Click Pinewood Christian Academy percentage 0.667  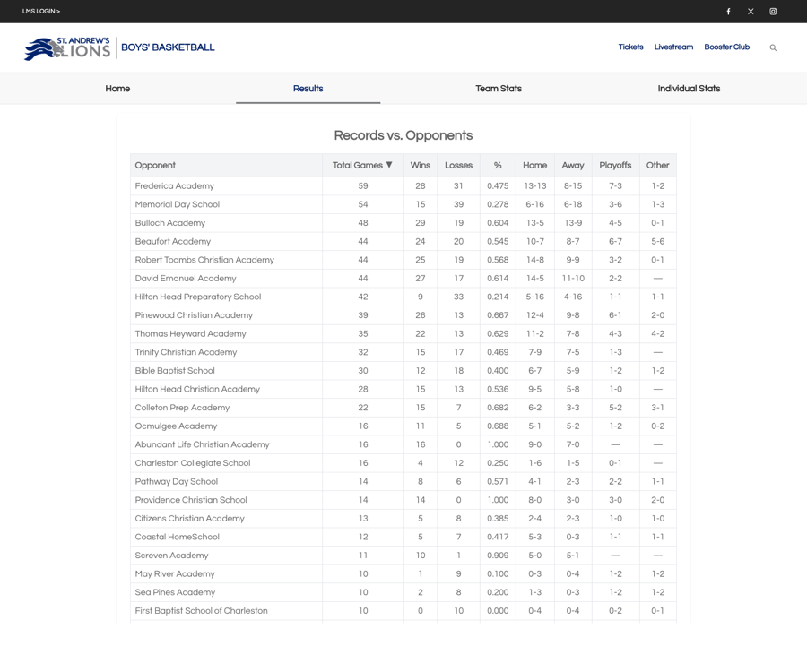pyautogui.click(x=497, y=315)
